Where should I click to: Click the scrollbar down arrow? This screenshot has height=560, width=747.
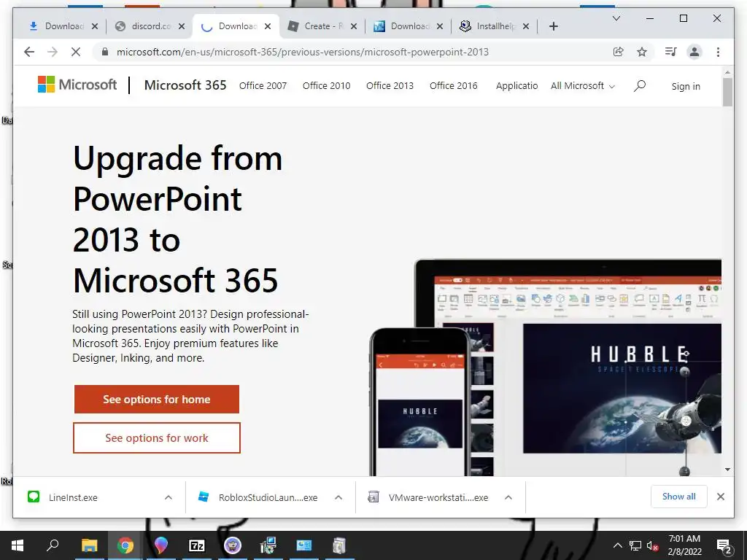tap(727, 470)
